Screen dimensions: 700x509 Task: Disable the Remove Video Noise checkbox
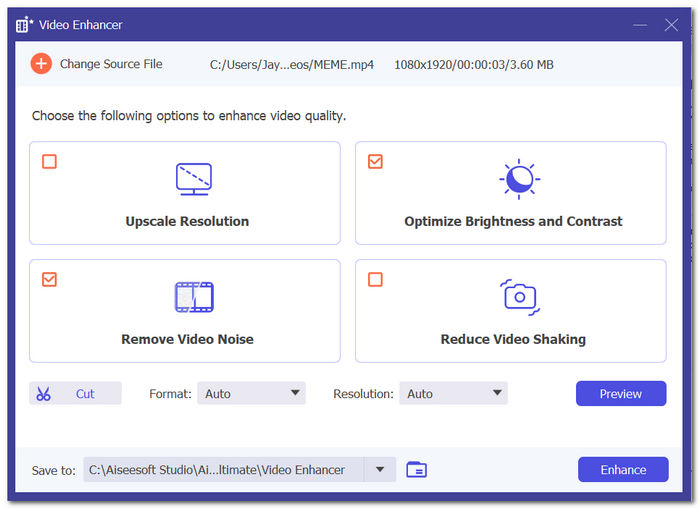49,279
